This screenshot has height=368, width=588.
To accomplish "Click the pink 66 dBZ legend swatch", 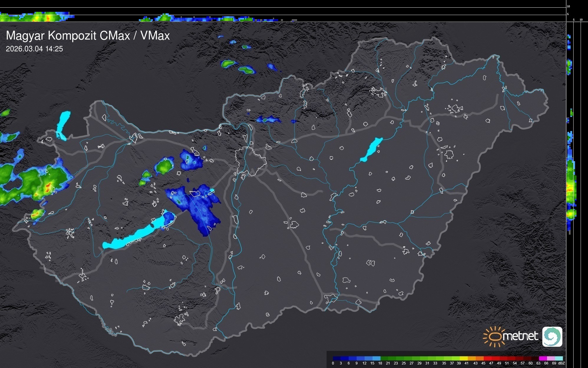I will [x=551, y=358].
